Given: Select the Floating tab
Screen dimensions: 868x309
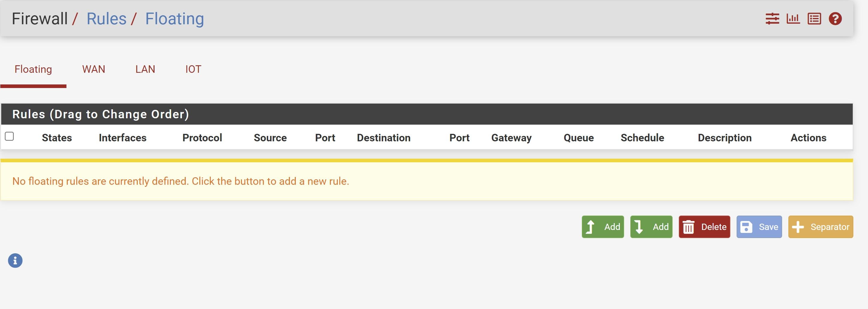Looking at the screenshot, I should click(x=33, y=69).
